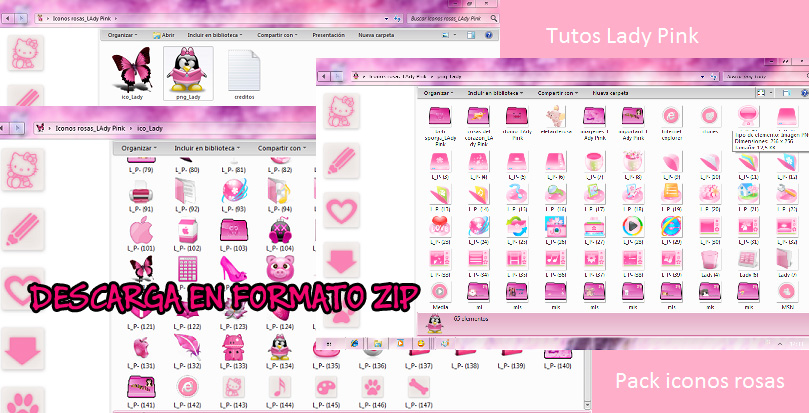Click Abrir in top Explorer toolbar

tap(164, 35)
